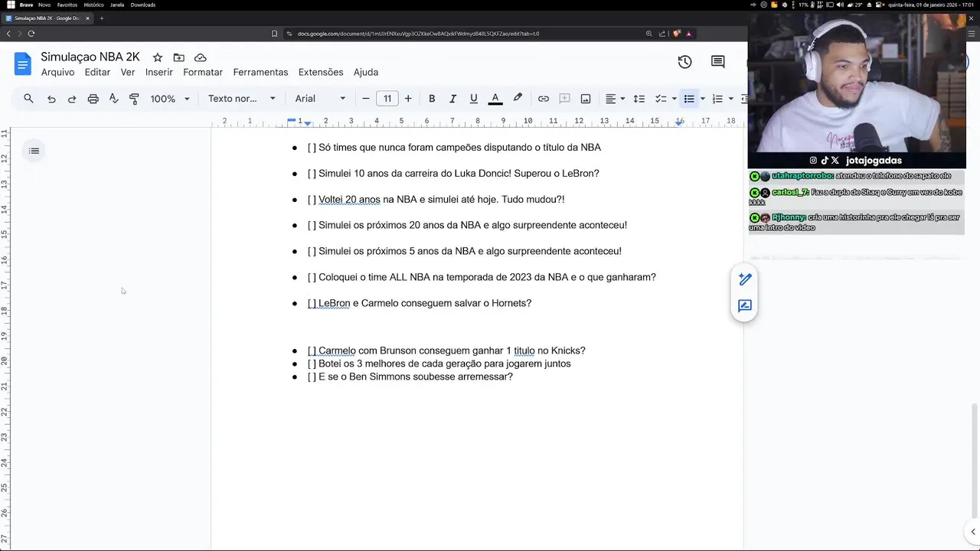
Task: Decrease font size with minus button
Action: click(x=366, y=99)
